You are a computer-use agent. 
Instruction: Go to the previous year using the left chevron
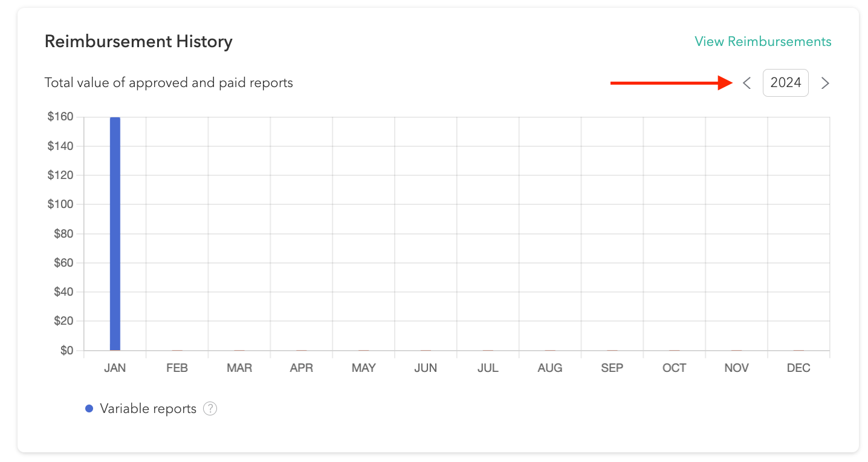(x=747, y=83)
